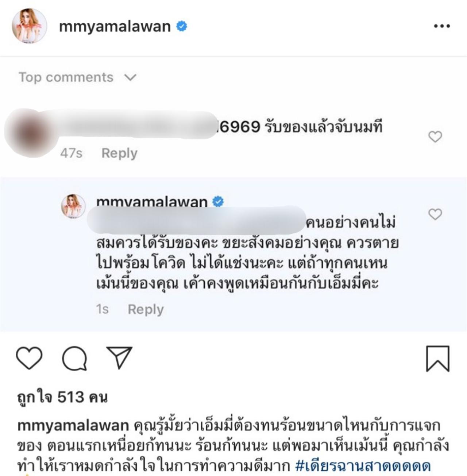The image size is (467, 476).
Task: Tap mmyamalawan avatar in reply comment
Action: click(73, 206)
